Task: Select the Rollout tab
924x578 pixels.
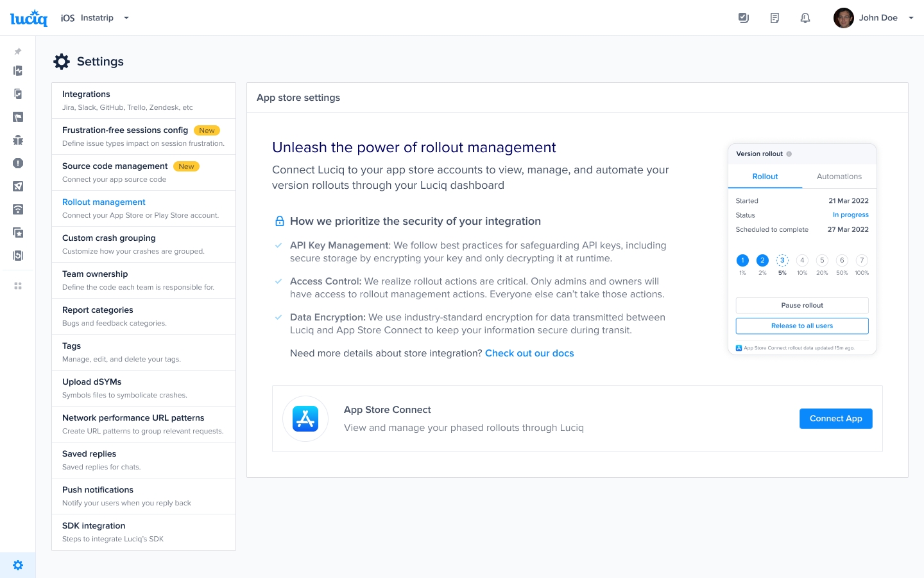Action: click(765, 177)
